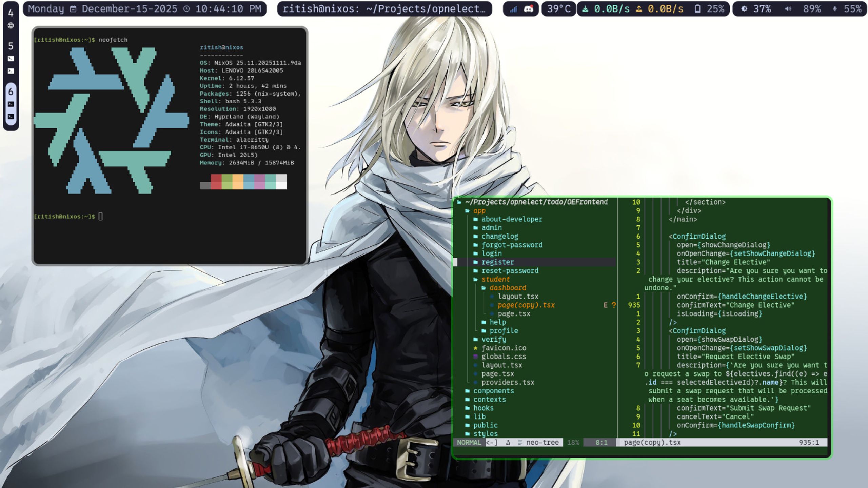Image resolution: width=868 pixels, height=488 pixels.
Task: Click the screen brightness icon
Action: (744, 9)
